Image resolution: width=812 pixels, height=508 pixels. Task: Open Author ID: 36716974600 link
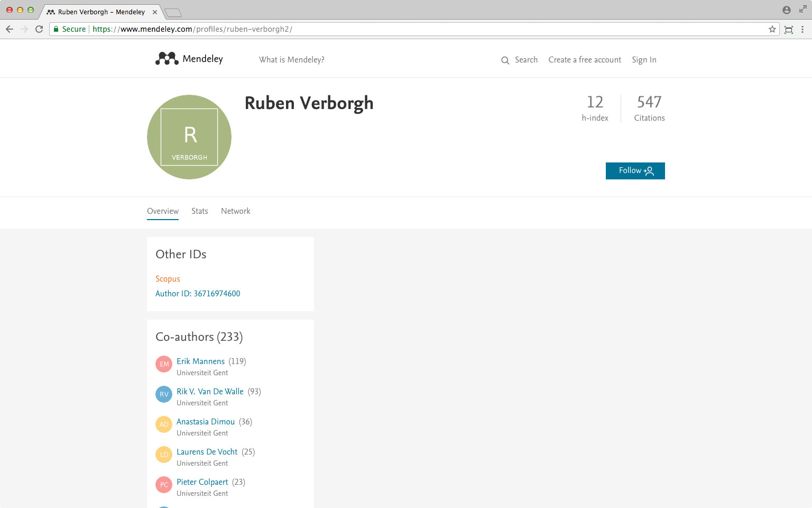click(x=198, y=294)
